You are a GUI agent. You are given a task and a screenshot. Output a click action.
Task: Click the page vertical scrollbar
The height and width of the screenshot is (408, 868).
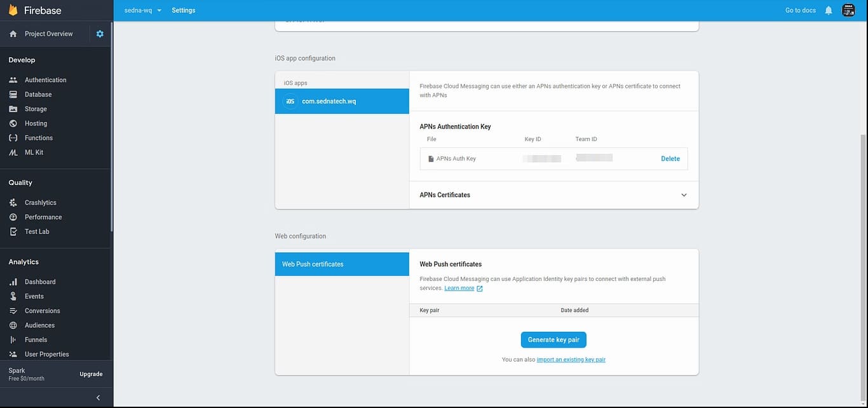tap(863, 254)
